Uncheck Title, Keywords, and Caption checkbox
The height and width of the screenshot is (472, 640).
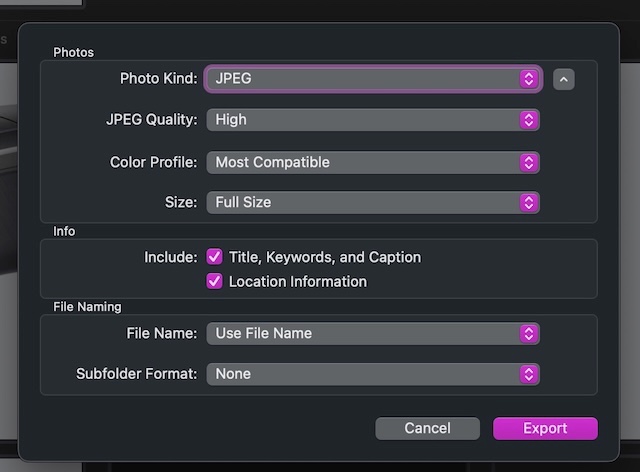[214, 257]
